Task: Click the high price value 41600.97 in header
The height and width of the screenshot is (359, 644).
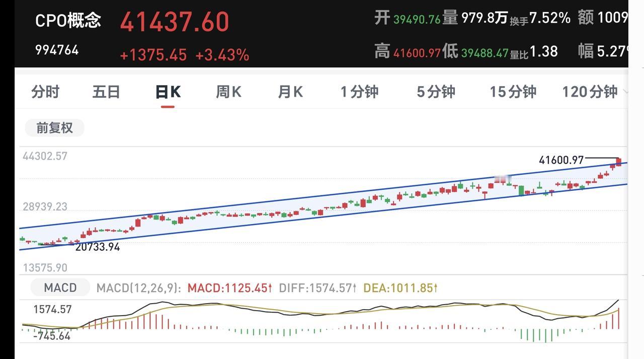Action: [417, 52]
